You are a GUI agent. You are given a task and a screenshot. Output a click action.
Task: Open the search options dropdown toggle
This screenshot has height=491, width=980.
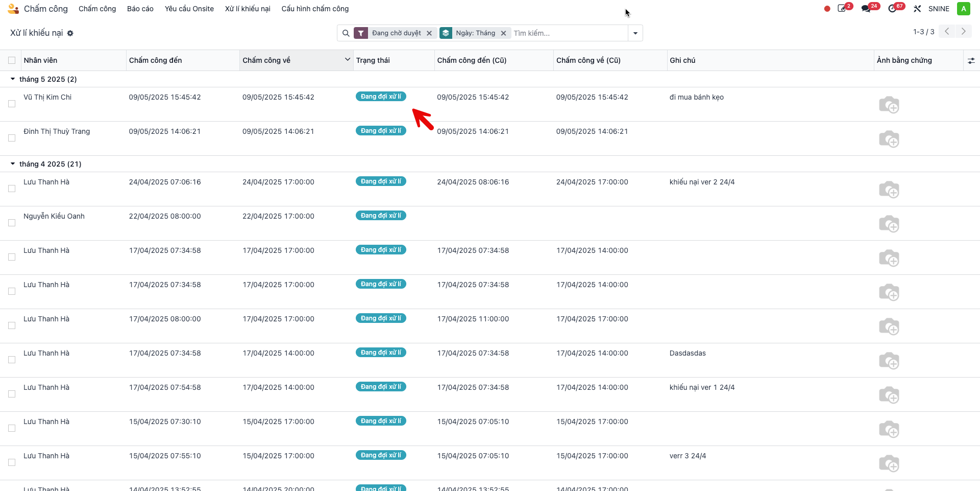click(635, 33)
